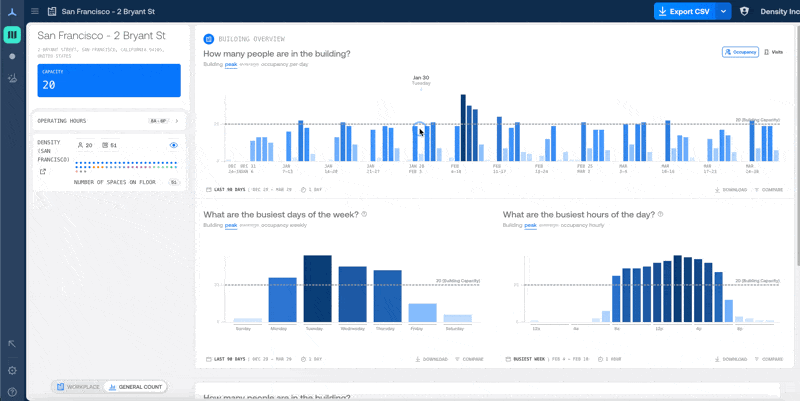
Task: Click info icon beside busiest hours question
Action: [661, 214]
